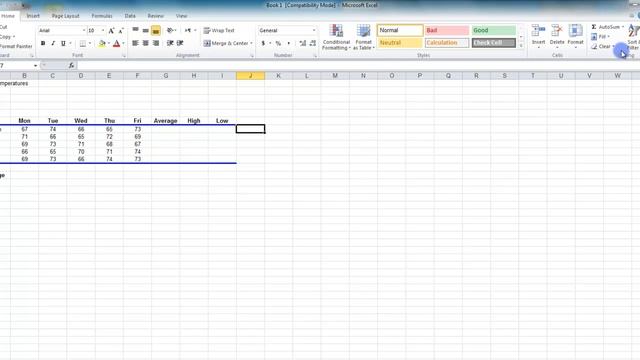Open the Borders dropdown arrow
Viewport: 640px width, 360px height.
click(90, 43)
